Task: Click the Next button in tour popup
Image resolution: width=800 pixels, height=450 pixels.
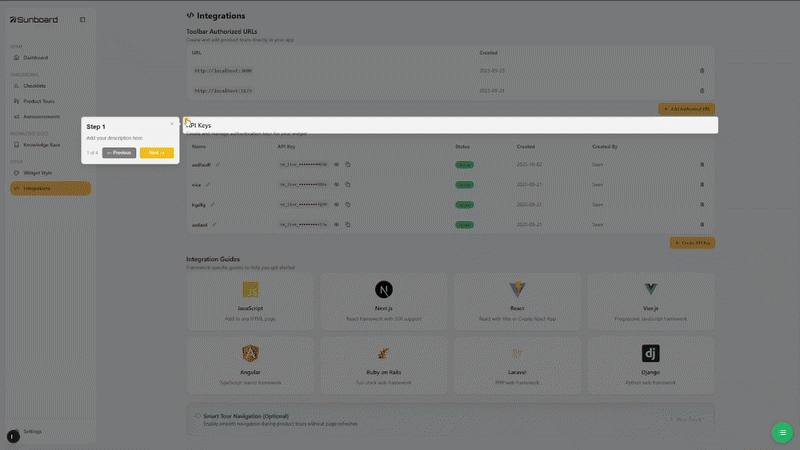Action: click(x=156, y=153)
